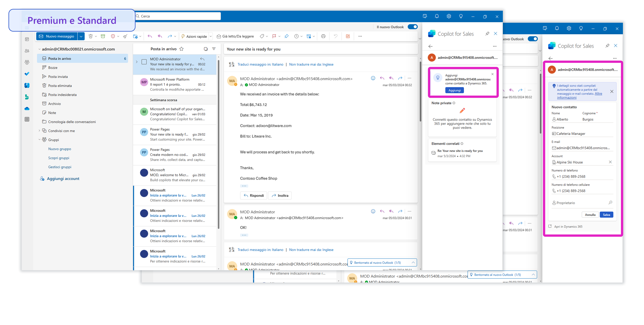Open Microsoft To Do from the left sidebar
The width and height of the screenshot is (644, 325).
(27, 74)
